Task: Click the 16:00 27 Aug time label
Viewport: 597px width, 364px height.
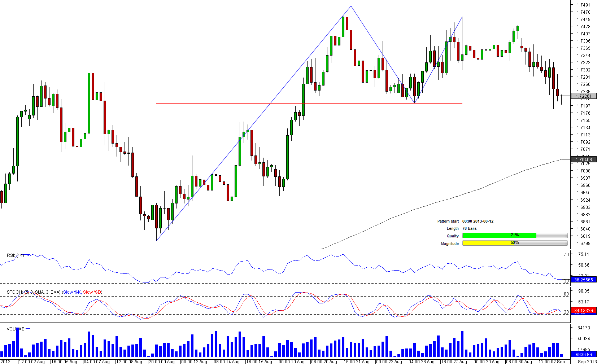Action: 454,361
